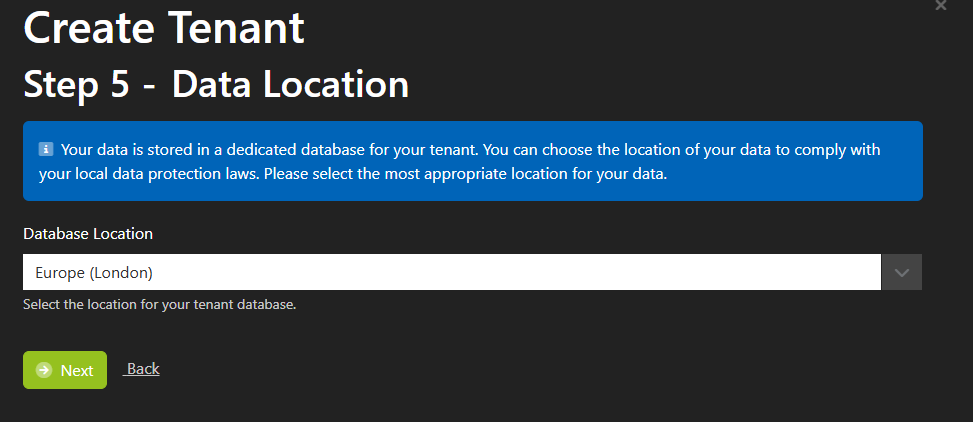Click the tenant database location helper text
973x422 pixels.
(159, 305)
